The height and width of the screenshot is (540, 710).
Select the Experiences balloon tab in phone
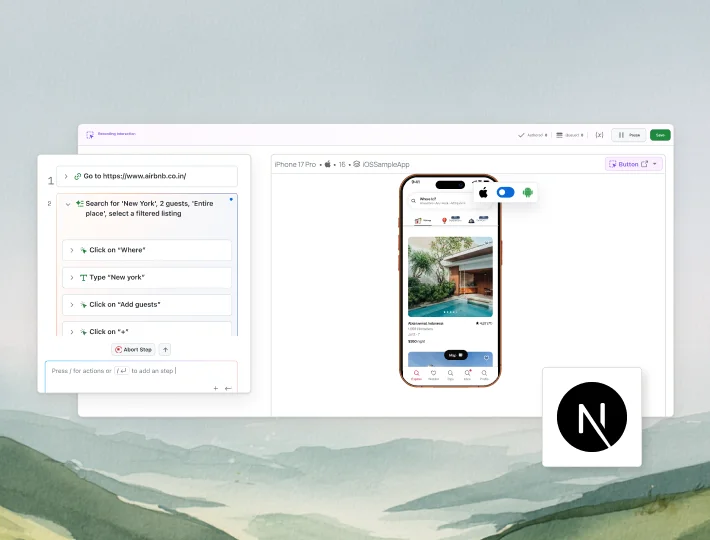click(451, 220)
